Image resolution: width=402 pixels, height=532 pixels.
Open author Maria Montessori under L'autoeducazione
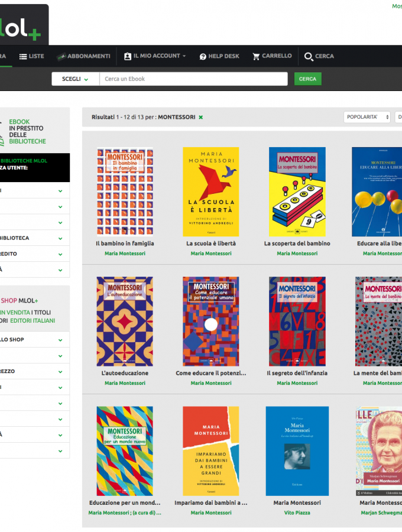coord(125,383)
